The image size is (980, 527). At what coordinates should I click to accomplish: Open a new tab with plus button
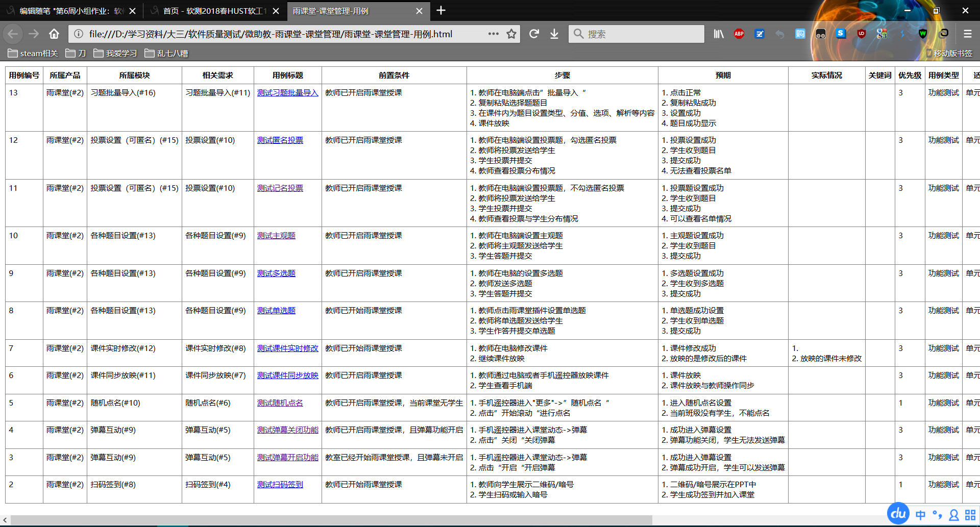pos(441,10)
